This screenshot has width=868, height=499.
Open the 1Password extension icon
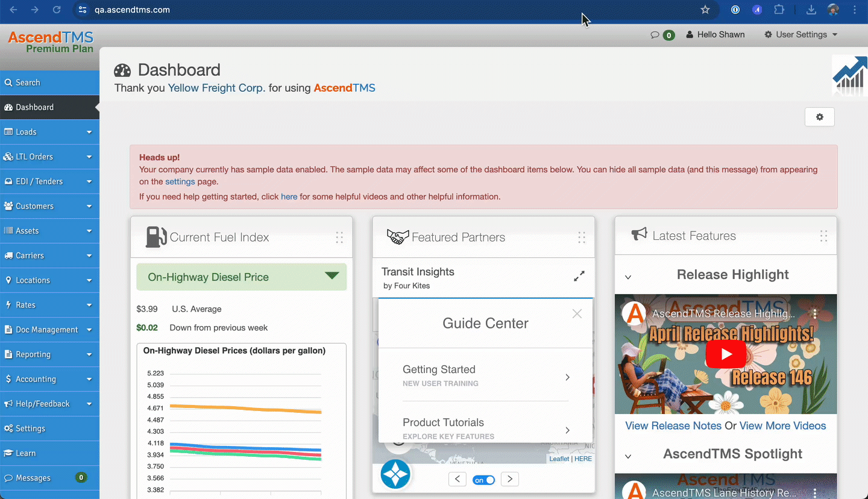tap(735, 10)
